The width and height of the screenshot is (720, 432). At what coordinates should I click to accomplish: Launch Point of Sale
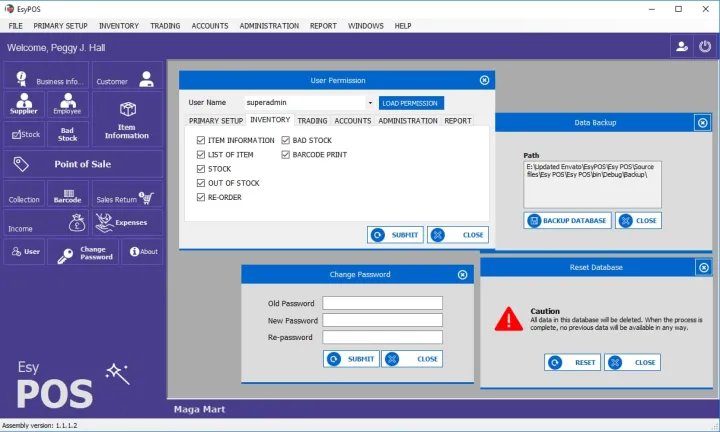83,164
